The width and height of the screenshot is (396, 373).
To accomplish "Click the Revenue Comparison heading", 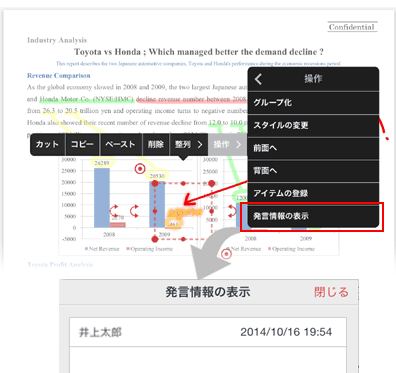I will point(59,76).
